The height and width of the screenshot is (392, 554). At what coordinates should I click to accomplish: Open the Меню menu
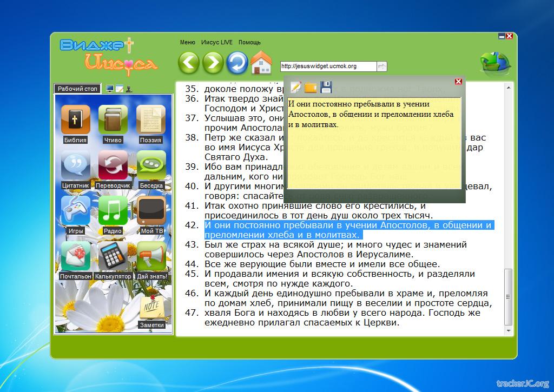tap(187, 42)
